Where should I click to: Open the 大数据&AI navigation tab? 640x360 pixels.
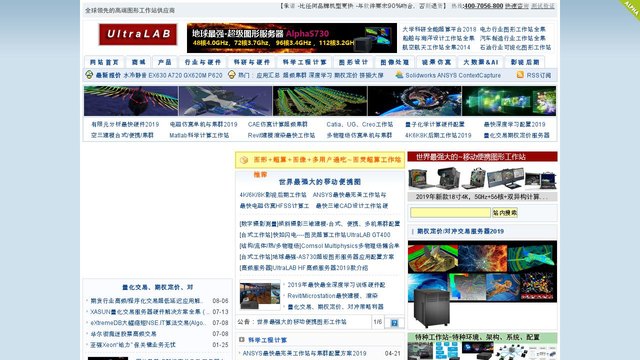[481, 62]
